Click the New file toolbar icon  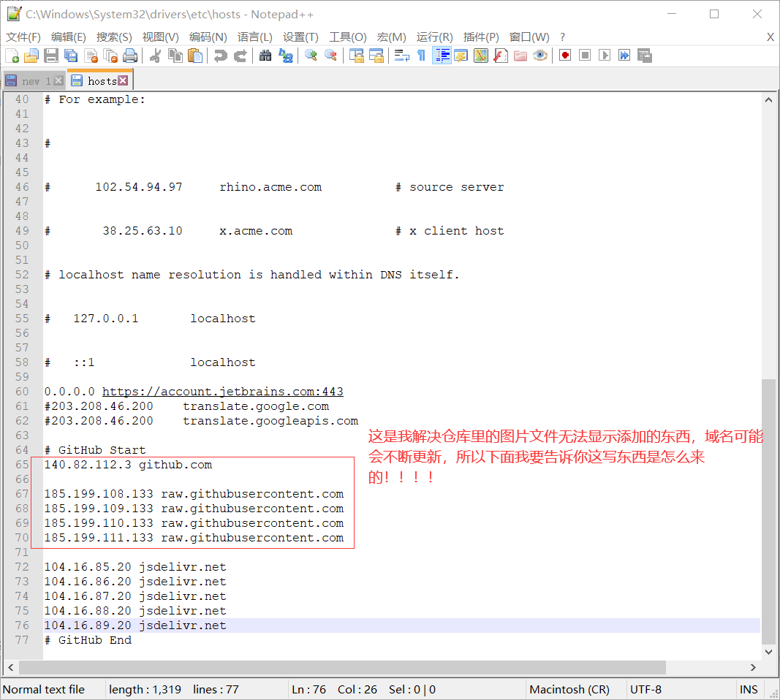tap(12, 56)
